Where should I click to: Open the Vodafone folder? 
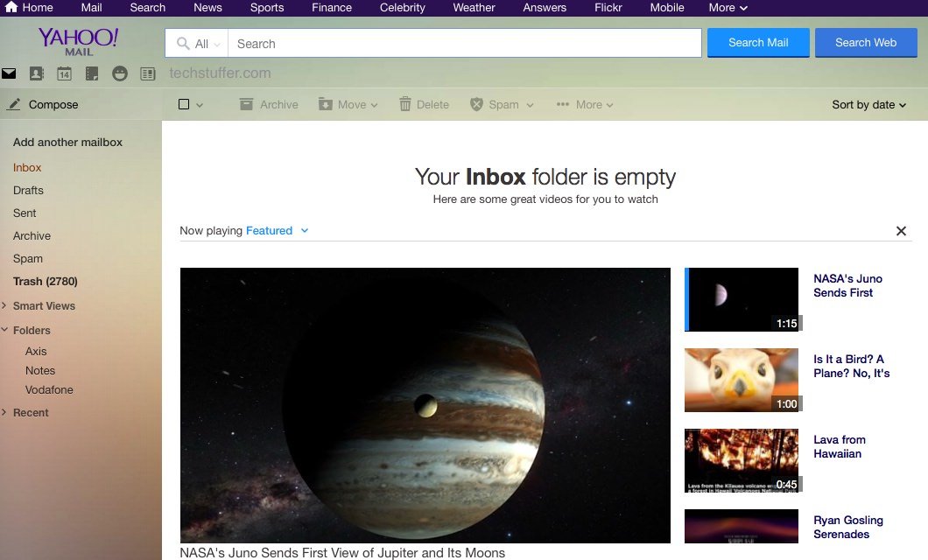point(49,389)
